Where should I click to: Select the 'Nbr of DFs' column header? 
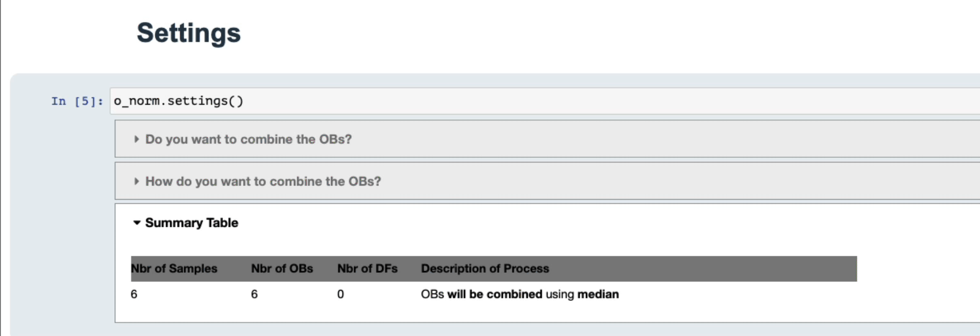(367, 268)
